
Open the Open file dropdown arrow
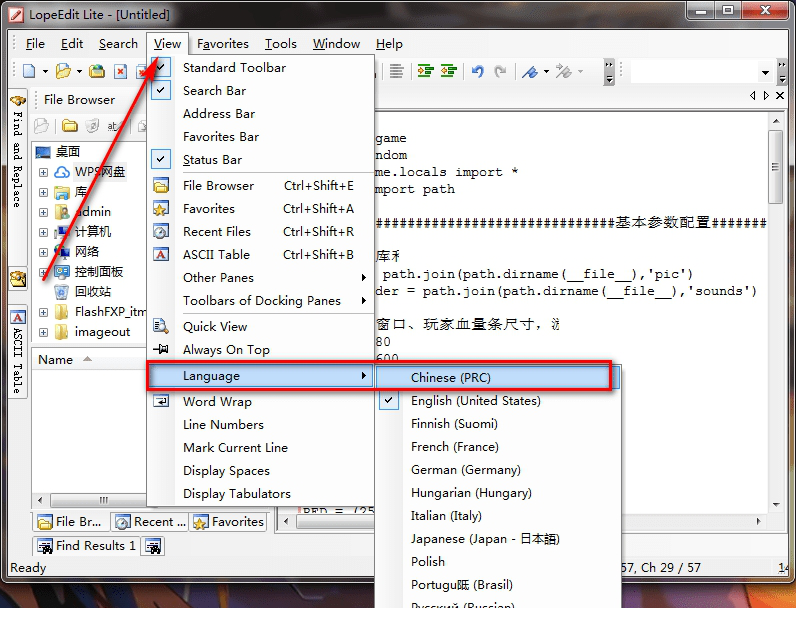click(x=79, y=72)
